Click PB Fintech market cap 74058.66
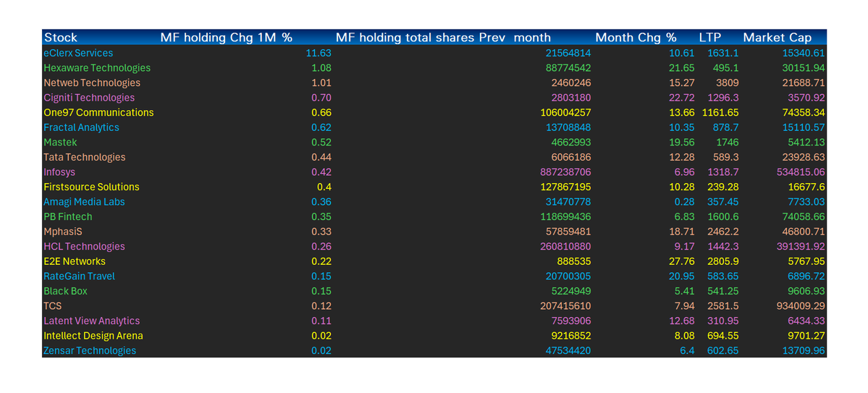868x393 pixels. click(804, 217)
